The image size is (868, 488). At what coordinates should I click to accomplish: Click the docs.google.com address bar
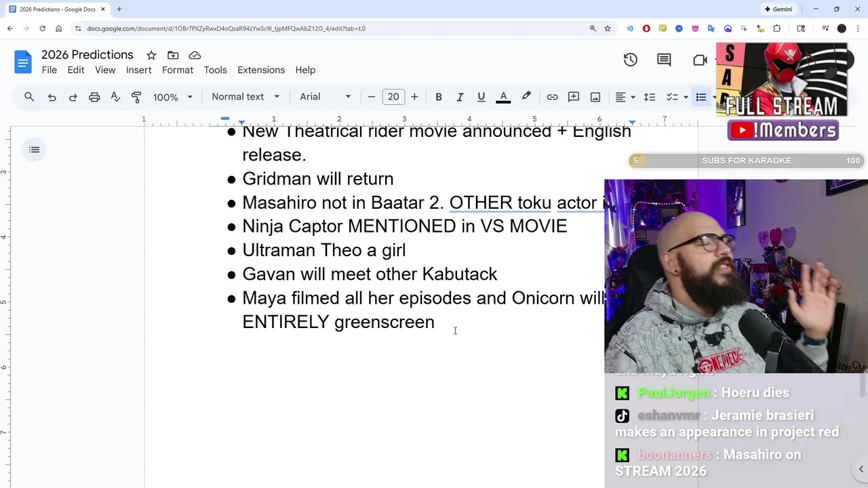click(x=226, y=28)
